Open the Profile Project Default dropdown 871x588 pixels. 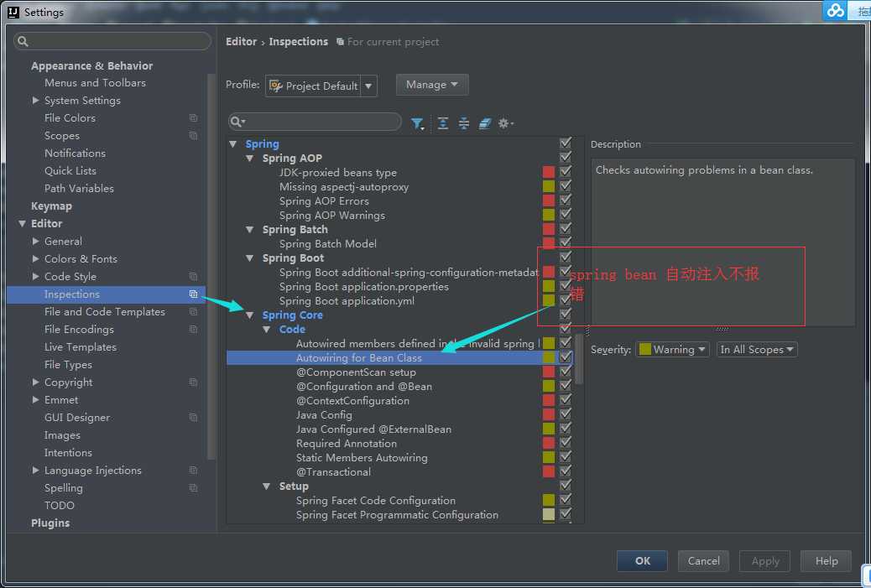click(321, 86)
